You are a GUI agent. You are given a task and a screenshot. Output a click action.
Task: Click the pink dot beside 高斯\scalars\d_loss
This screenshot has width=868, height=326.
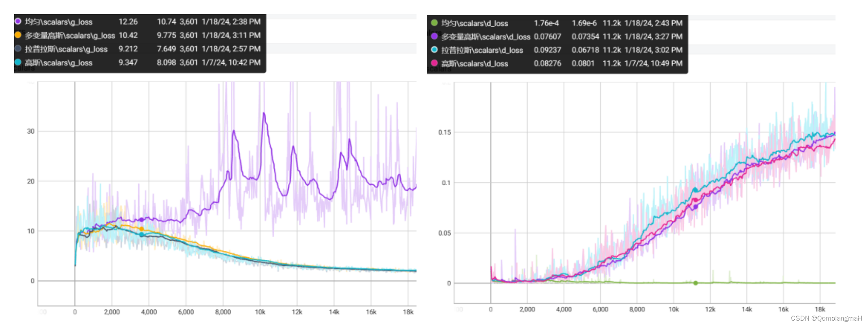point(434,63)
